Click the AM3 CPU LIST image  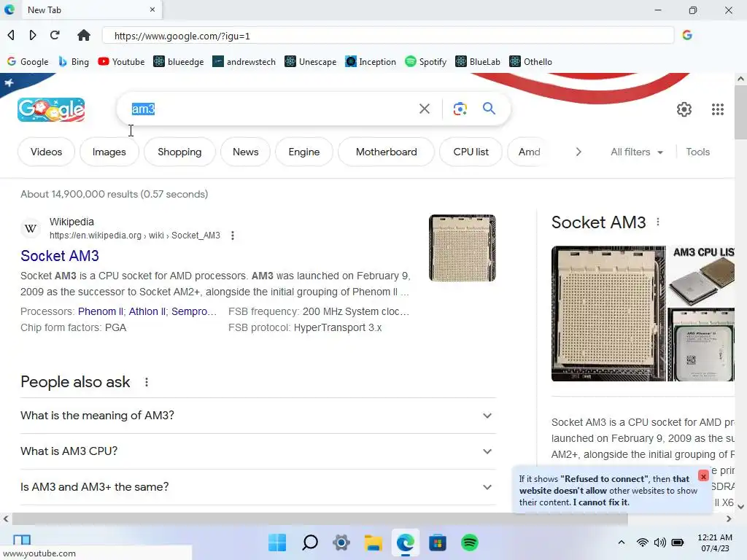point(701,276)
